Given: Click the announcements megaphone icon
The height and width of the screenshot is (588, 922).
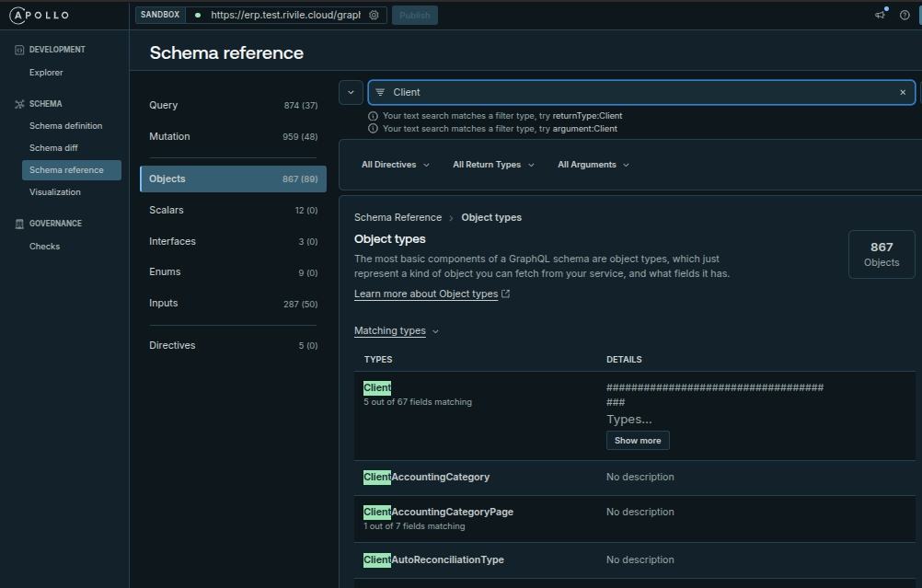Looking at the screenshot, I should click(x=881, y=16).
